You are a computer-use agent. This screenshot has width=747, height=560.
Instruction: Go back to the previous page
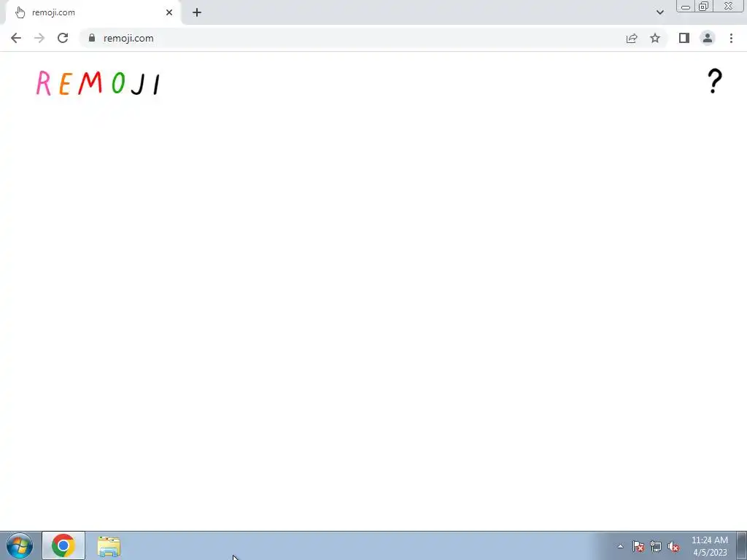click(x=16, y=38)
